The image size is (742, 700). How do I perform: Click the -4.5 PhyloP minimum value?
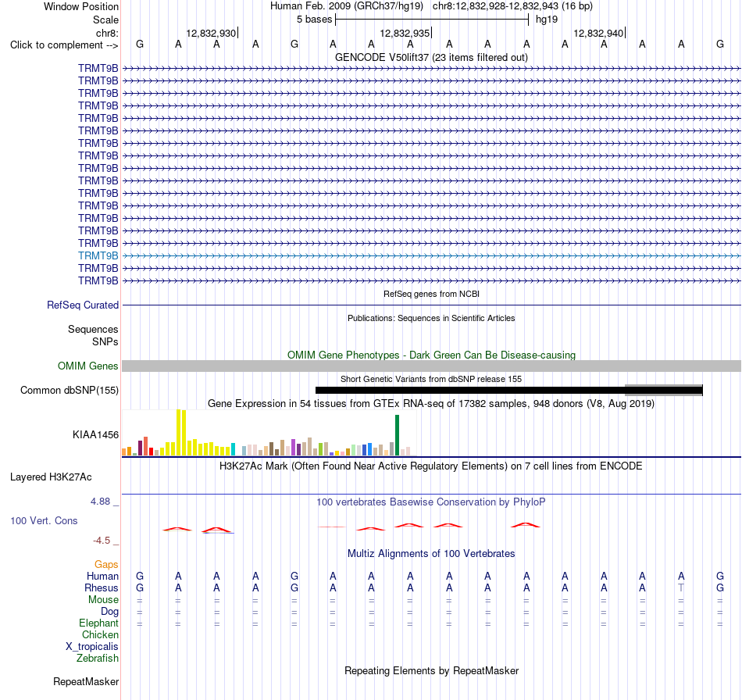coord(102,541)
